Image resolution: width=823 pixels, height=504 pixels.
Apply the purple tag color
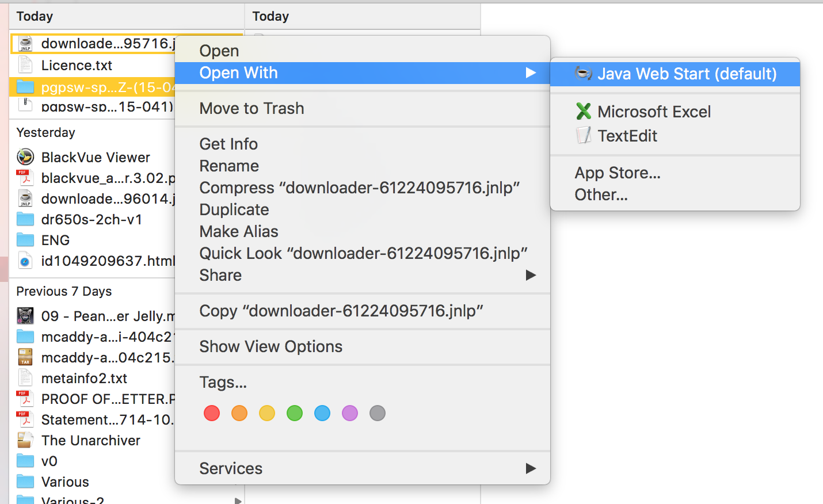[x=350, y=413]
